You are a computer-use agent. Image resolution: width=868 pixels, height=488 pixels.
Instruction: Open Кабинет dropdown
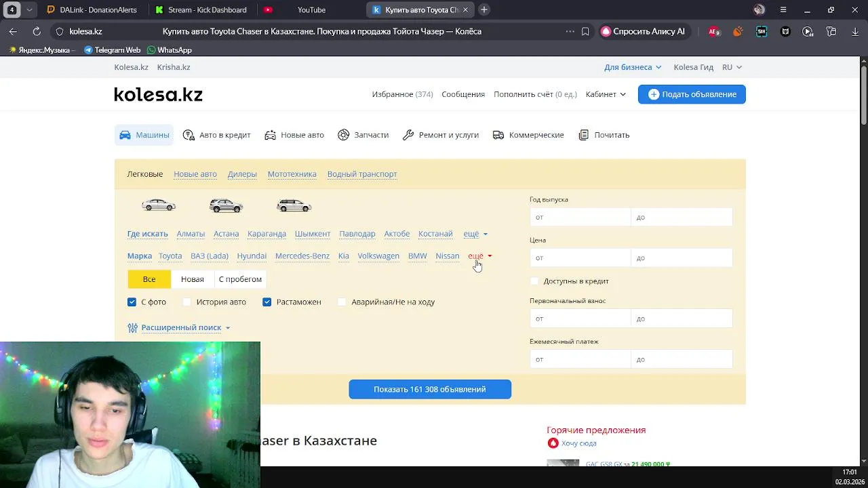606,94
